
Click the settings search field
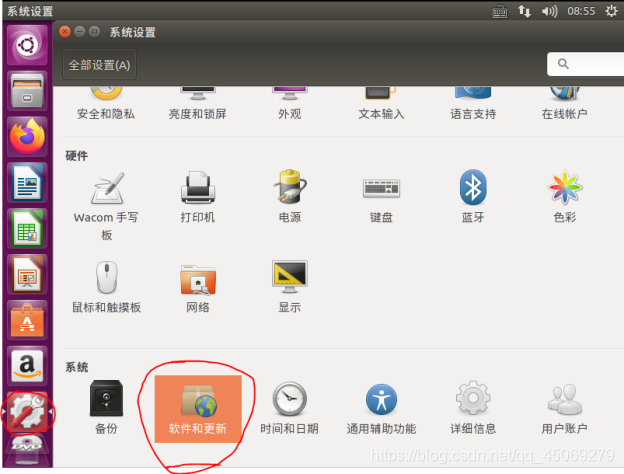tap(585, 64)
